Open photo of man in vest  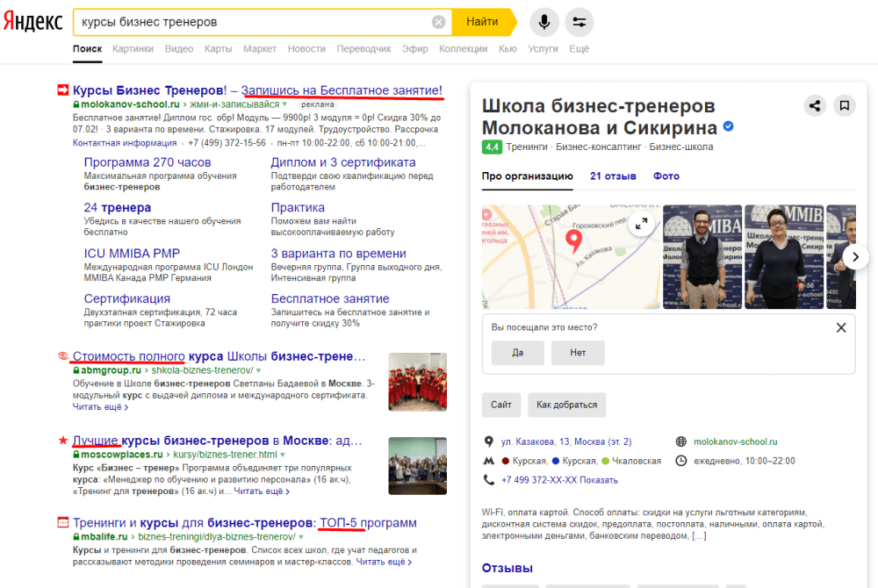pos(702,257)
